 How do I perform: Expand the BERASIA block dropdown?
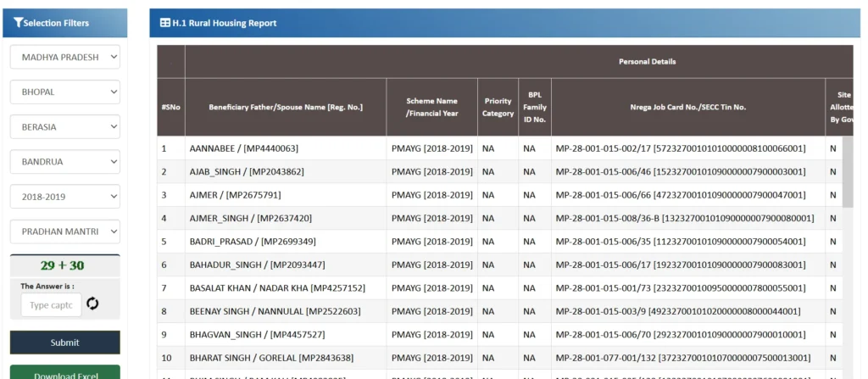click(64, 126)
